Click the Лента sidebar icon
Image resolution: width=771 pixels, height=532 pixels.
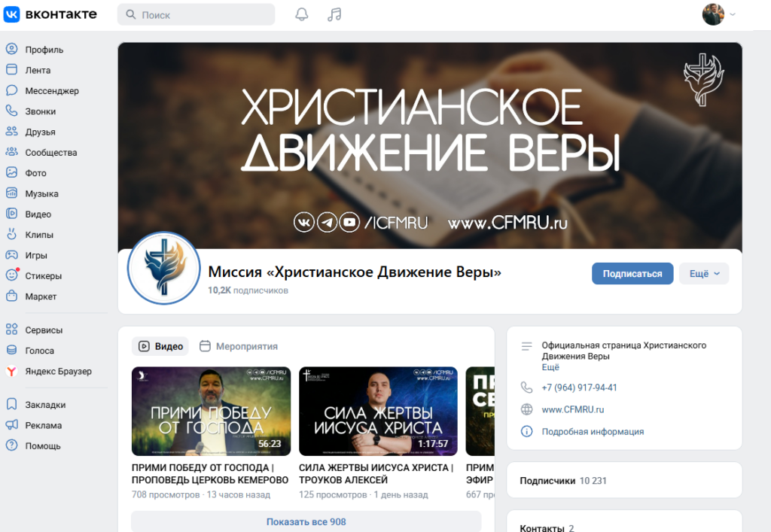click(12, 70)
